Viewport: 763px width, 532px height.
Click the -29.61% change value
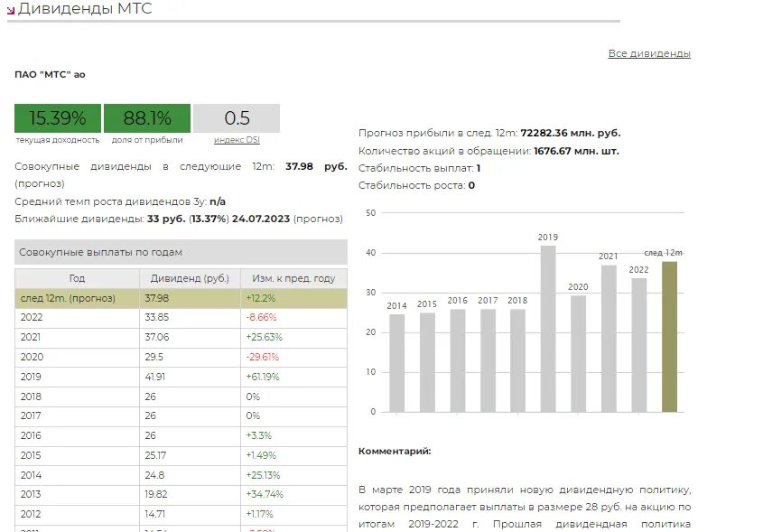coord(262,357)
